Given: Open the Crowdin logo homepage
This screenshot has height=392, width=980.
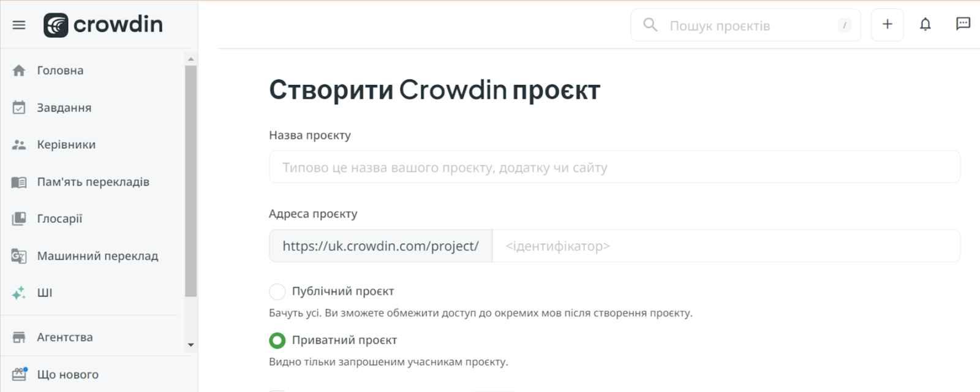Looking at the screenshot, I should (x=103, y=25).
